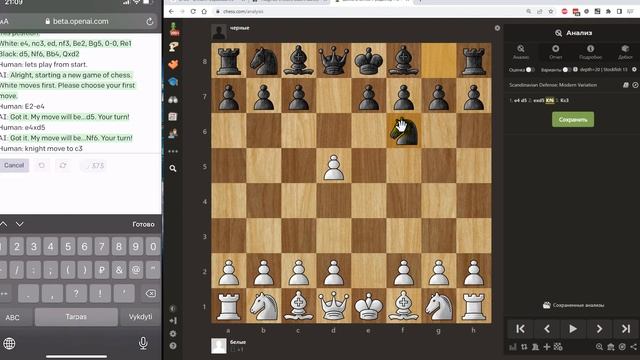Click the zoom magnifier icon in bottom-right toolbar
The height and width of the screenshot is (360, 640).
click(x=599, y=347)
